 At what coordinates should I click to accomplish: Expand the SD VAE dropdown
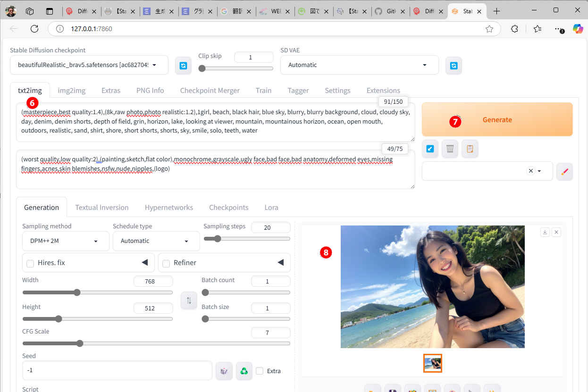[x=359, y=65]
